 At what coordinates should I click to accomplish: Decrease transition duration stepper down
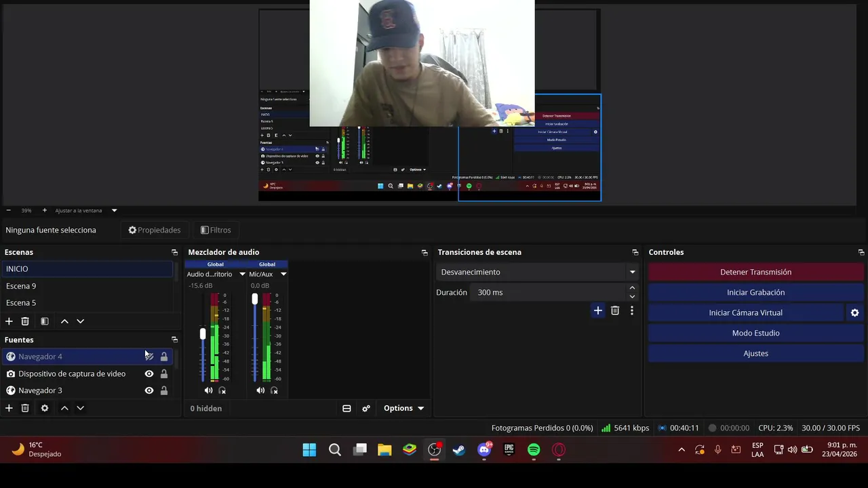(632, 296)
